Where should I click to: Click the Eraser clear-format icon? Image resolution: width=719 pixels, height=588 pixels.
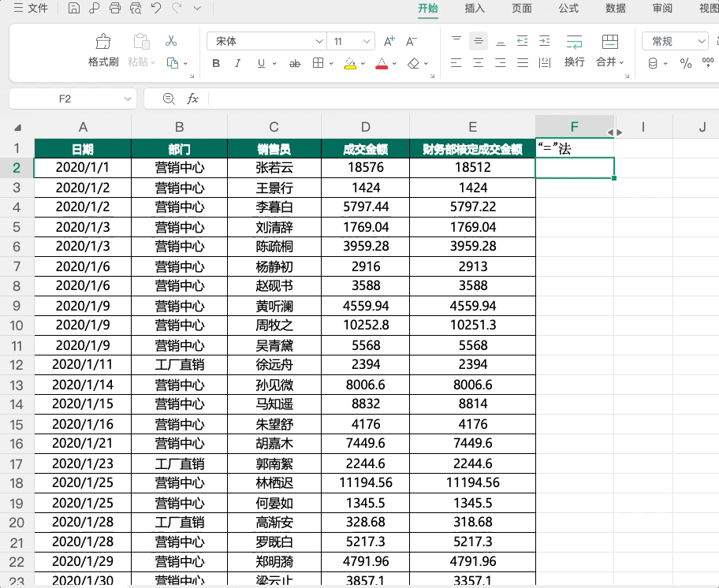[x=413, y=63]
